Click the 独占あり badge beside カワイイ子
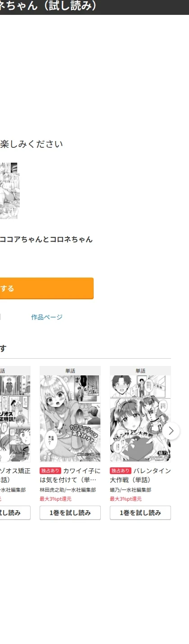This screenshot has width=189, height=644. (x=50, y=471)
